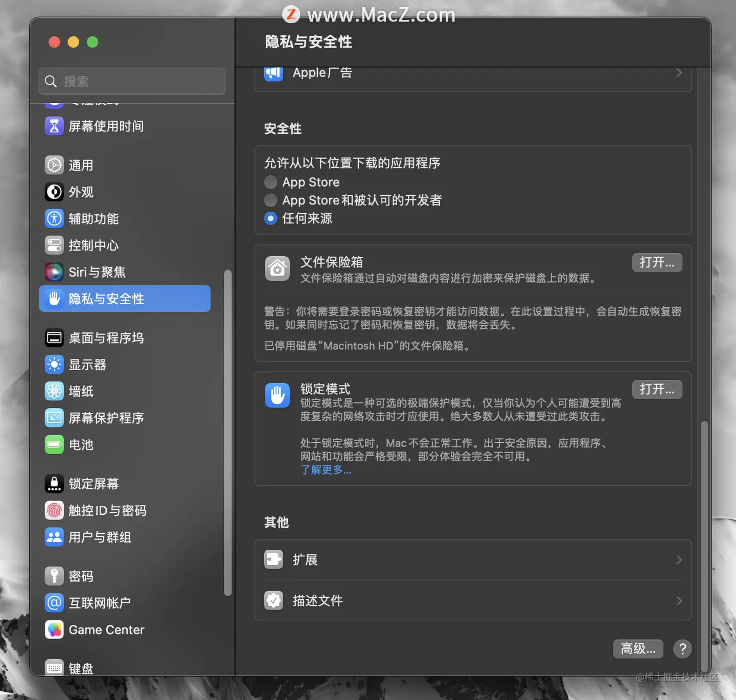This screenshot has width=736, height=700.
Task: Click the Desktop & Dock (桌面与程序坞) icon
Action: 54,338
